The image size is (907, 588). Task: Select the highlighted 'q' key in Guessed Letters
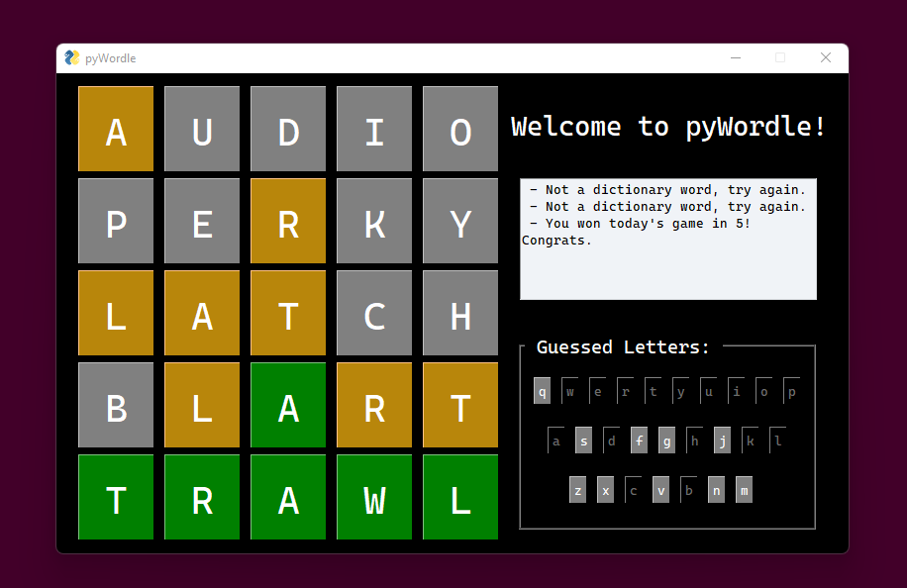[542, 391]
